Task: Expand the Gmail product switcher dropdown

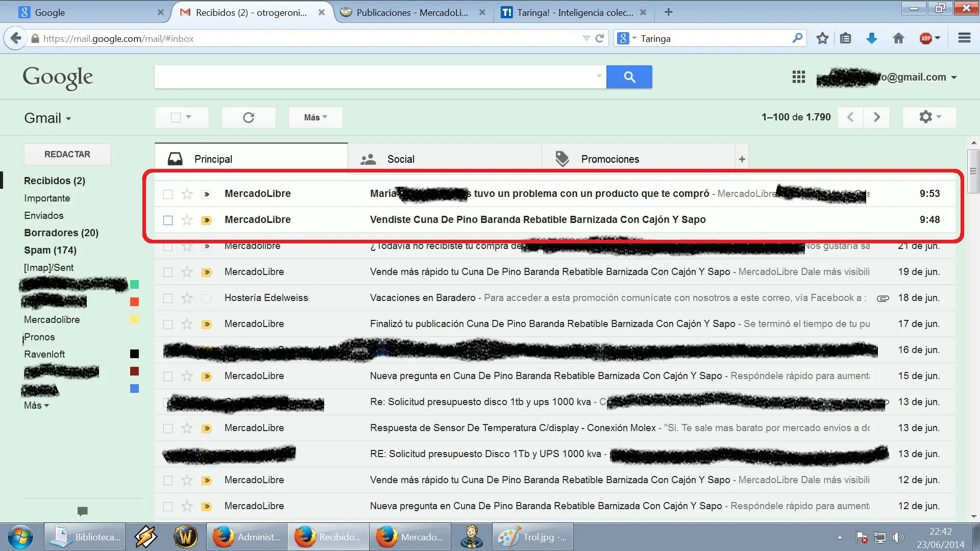Action: click(47, 118)
